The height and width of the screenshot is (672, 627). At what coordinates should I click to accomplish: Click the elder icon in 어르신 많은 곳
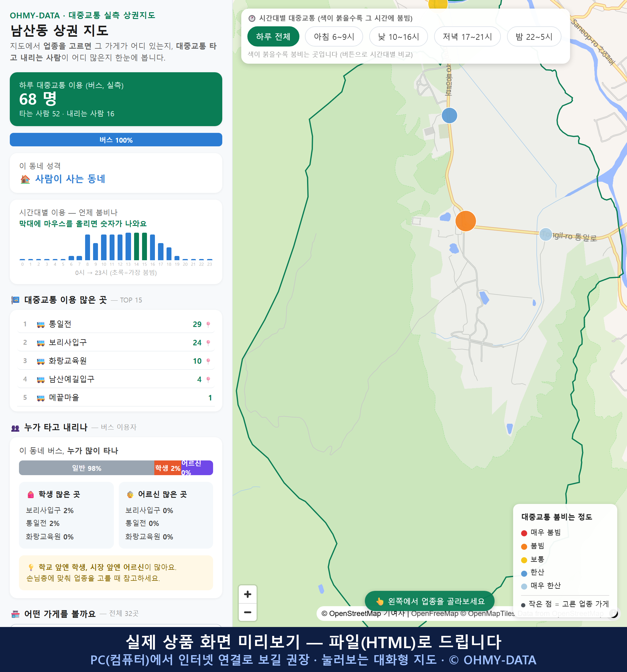130,494
